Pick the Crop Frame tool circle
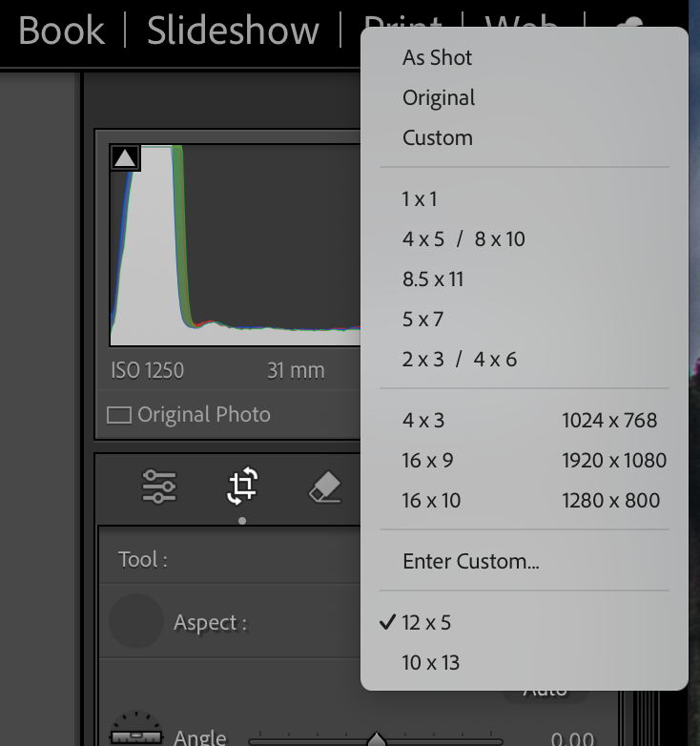The height and width of the screenshot is (746, 700). (135, 622)
